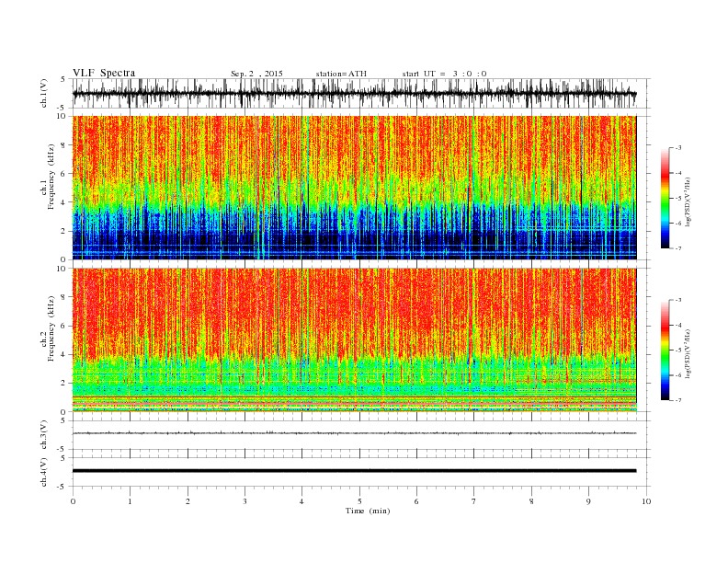Click the "4" kHz tick on the ch.1 spectrogram
Screen dimensions: 728x563
(63, 202)
